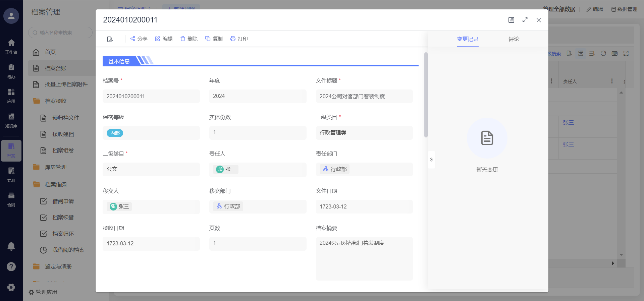This screenshot has height=301, width=644.
Task: Expand the dialog to full screen
Action: [525, 20]
